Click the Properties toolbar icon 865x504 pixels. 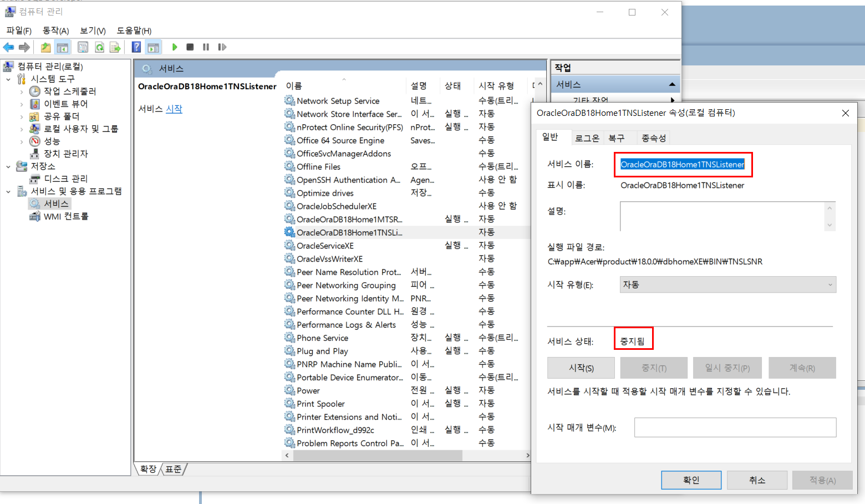83,47
